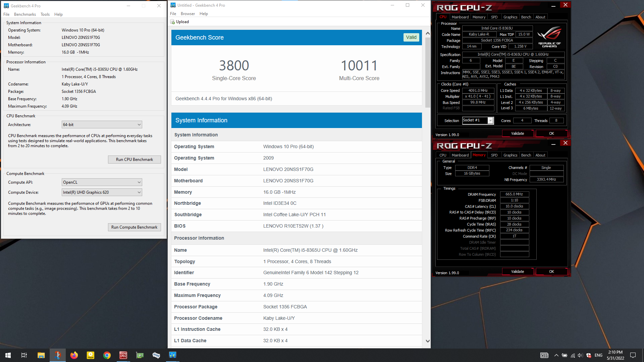This screenshot has width=644, height=362.
Task: Switch to Geekbench 4 taskbar icon
Action: pyautogui.click(x=173, y=355)
